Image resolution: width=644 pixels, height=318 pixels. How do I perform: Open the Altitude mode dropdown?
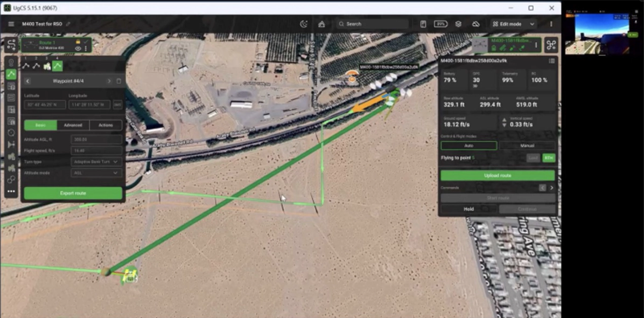(x=96, y=173)
